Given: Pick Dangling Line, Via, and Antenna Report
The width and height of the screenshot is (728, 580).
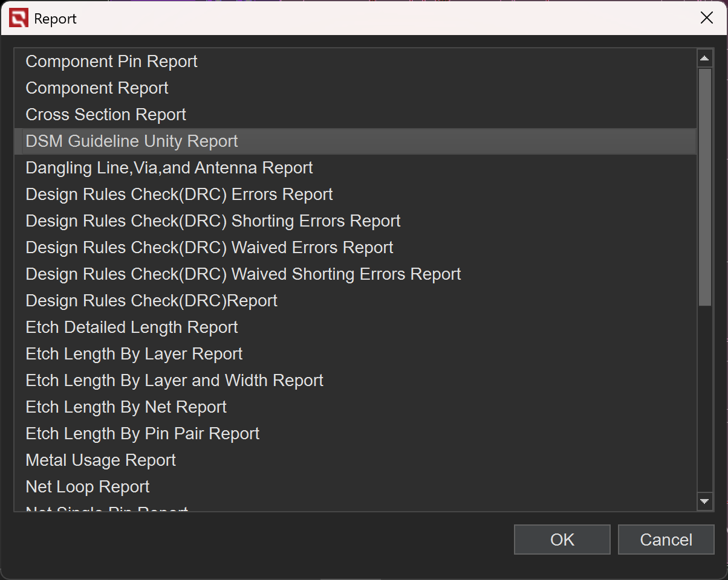Looking at the screenshot, I should pyautogui.click(x=169, y=168).
